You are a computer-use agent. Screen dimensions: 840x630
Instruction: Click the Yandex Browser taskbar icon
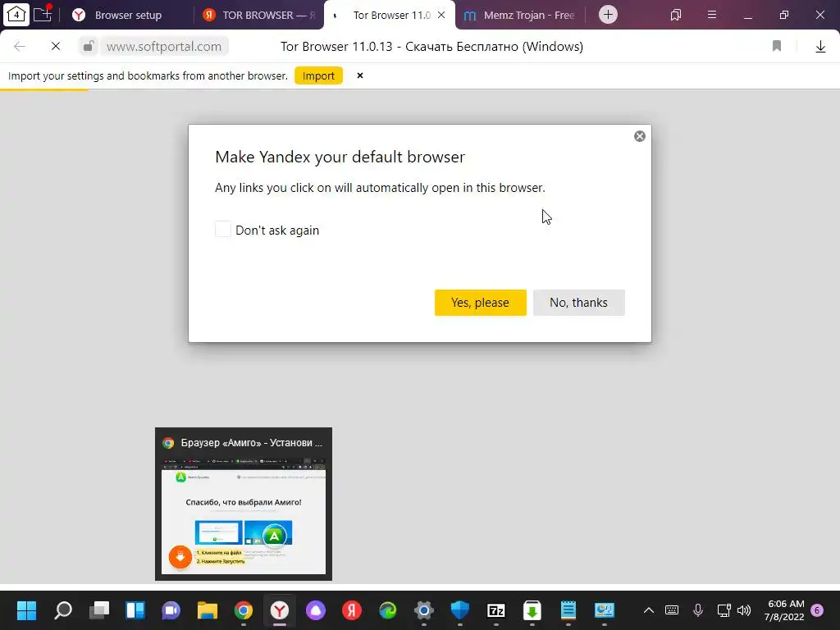[x=280, y=610]
